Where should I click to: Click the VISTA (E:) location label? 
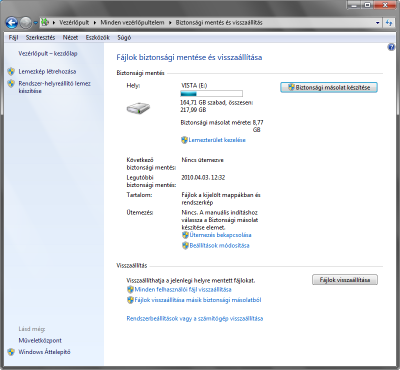click(x=194, y=85)
